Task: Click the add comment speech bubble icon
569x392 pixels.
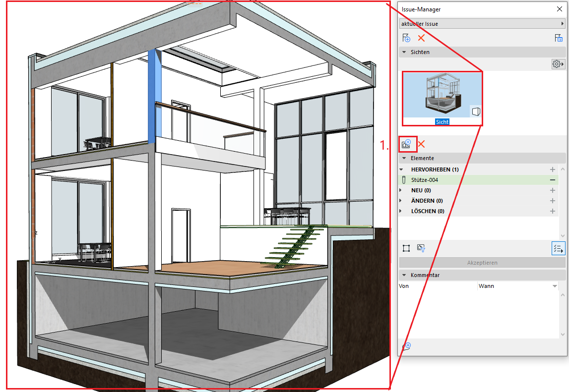Action: pos(406,346)
